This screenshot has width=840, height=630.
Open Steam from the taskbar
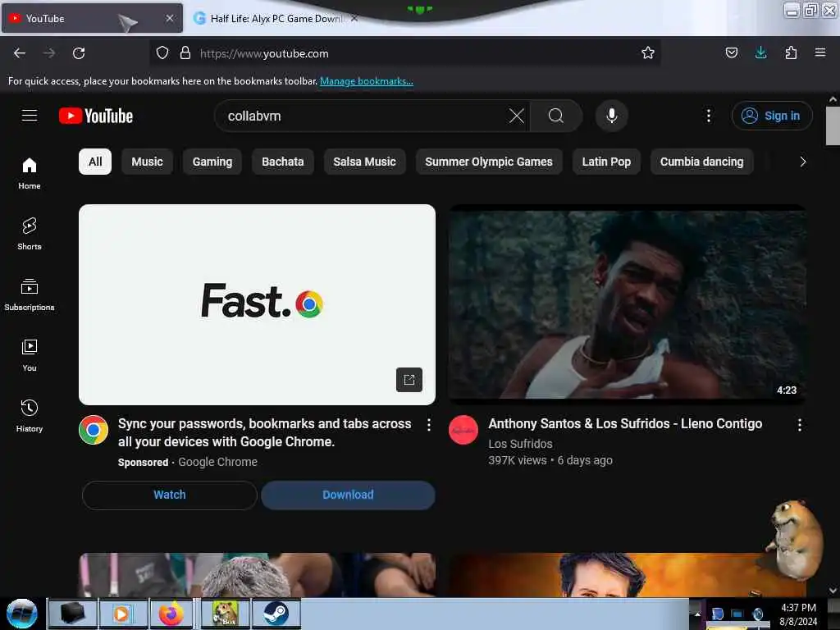click(276, 614)
